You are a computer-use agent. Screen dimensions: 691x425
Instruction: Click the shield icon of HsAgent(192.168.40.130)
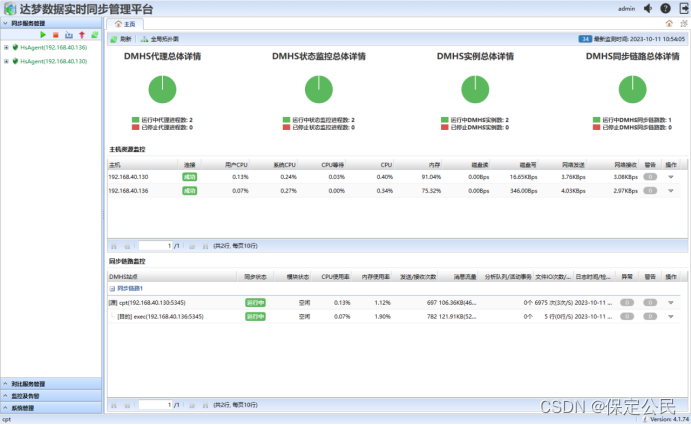tap(15, 61)
